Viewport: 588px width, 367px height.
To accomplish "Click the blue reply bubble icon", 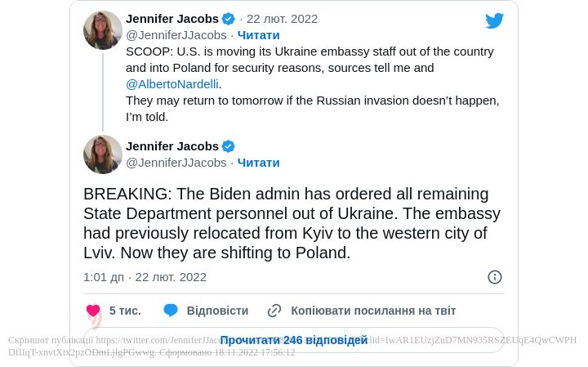I will coord(171,311).
